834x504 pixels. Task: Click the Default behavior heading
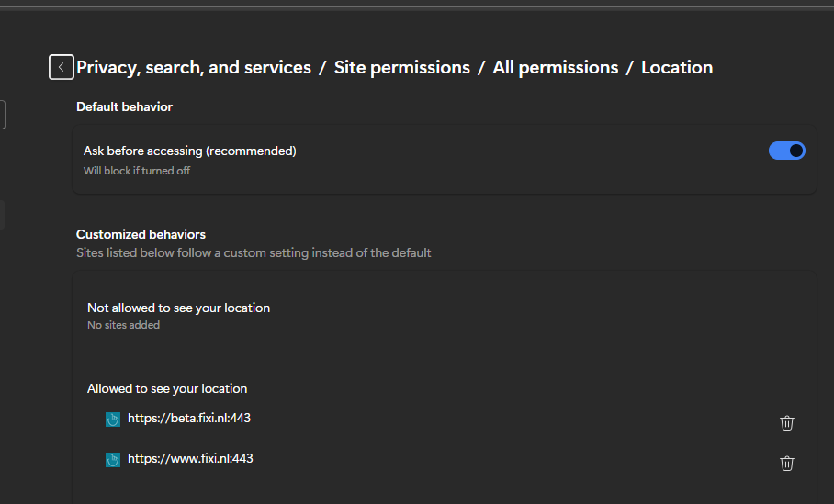coord(124,106)
